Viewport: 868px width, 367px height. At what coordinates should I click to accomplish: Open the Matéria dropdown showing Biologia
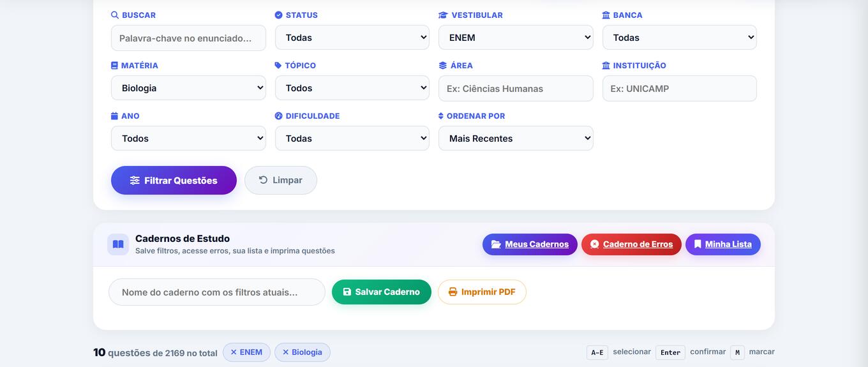[x=189, y=88]
